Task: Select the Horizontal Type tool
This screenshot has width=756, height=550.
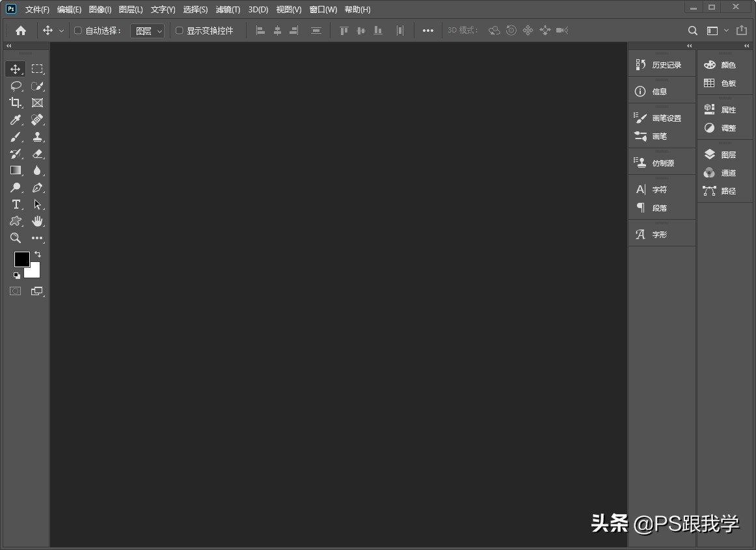Action: [x=15, y=204]
